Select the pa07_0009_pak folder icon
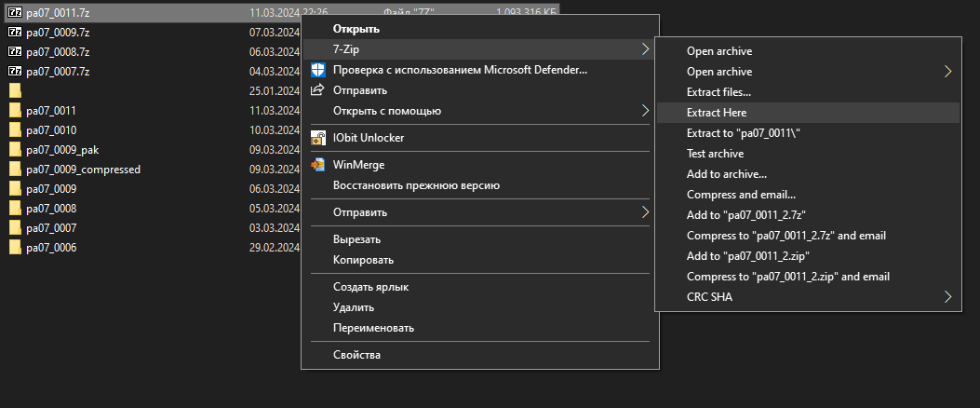This screenshot has width=980, height=408. click(x=16, y=150)
